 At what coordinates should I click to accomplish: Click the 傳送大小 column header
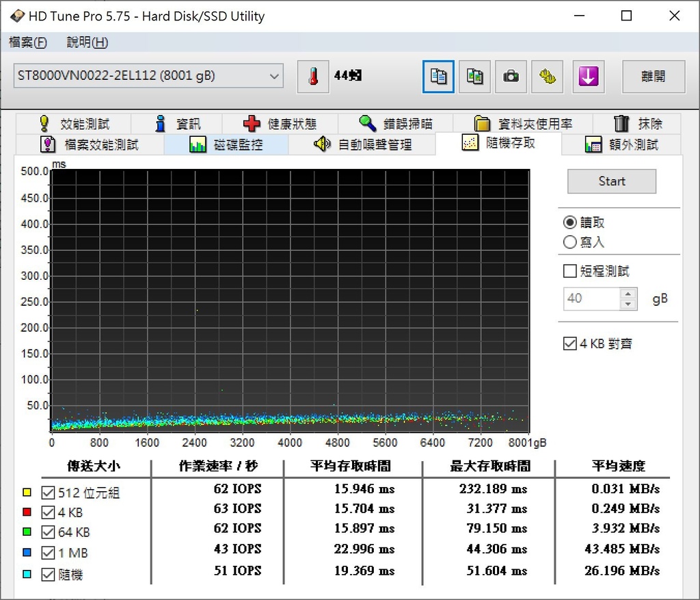point(94,467)
